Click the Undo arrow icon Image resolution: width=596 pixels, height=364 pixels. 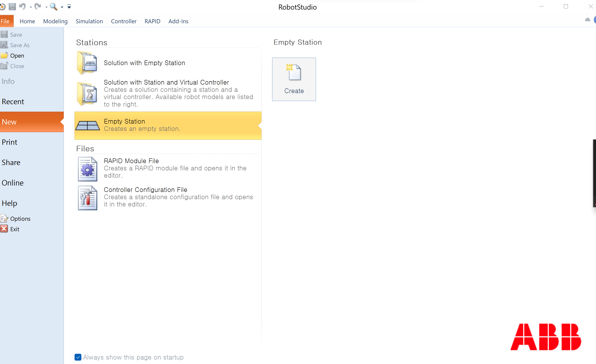point(22,6)
